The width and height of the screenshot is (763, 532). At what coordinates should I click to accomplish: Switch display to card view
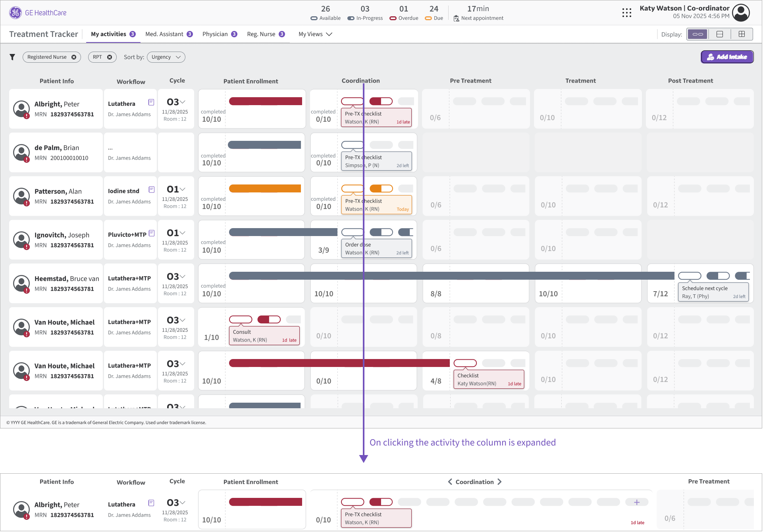[720, 34]
